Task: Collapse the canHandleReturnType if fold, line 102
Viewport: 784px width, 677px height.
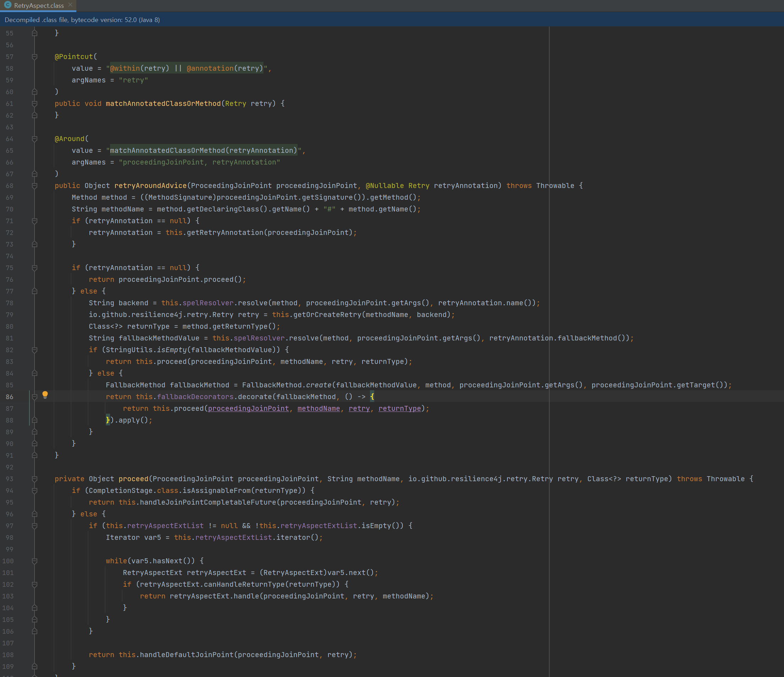Action: tap(34, 585)
